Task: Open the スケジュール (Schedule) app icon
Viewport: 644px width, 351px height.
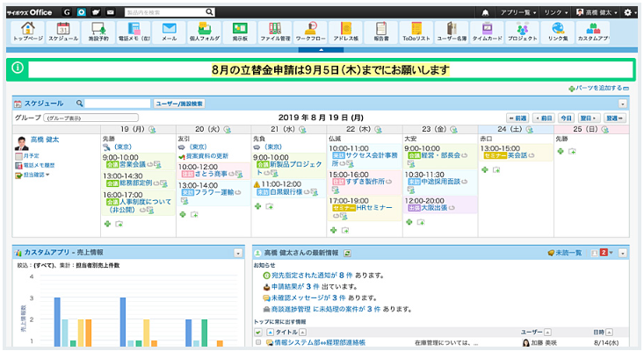Action: (62, 32)
